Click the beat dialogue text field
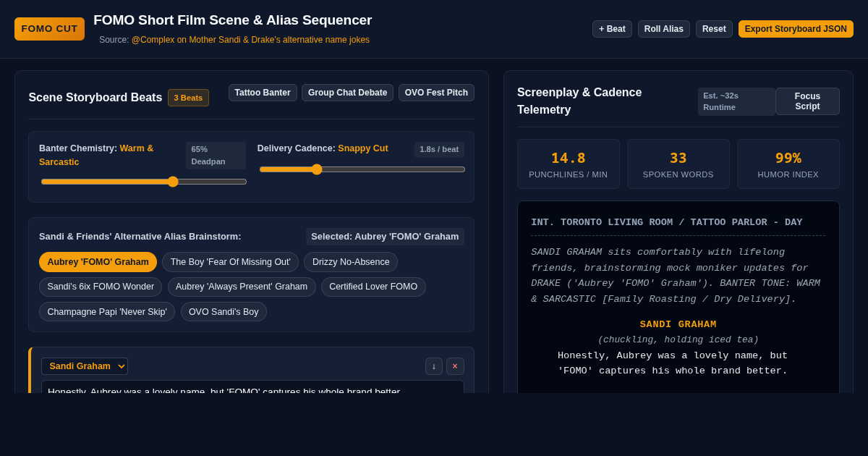 point(252,387)
